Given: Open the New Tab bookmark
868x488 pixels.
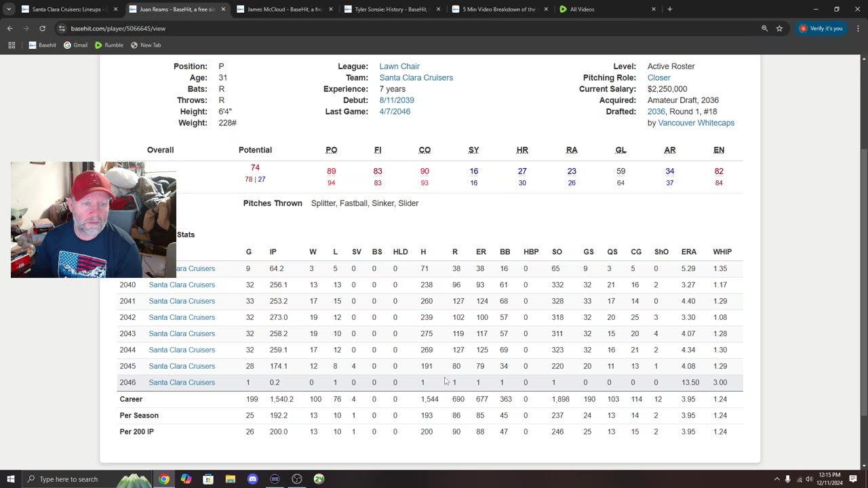Looking at the screenshot, I should (146, 45).
